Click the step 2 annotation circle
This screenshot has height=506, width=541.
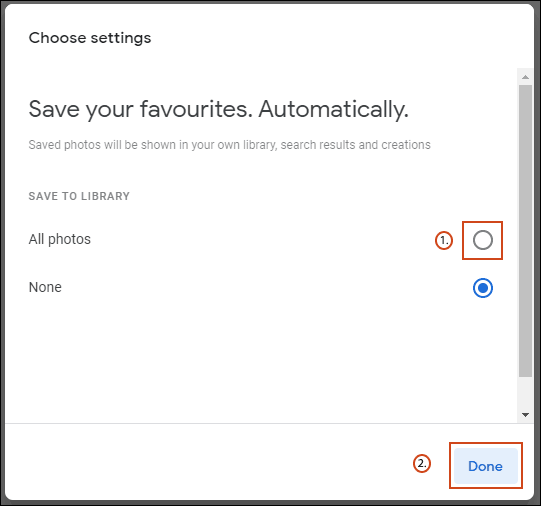tap(422, 464)
